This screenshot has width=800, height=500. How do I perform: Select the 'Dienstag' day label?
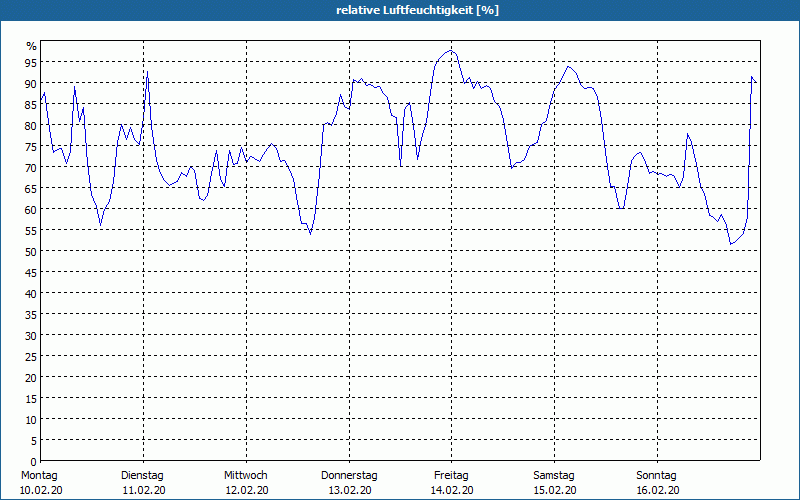click(142, 475)
